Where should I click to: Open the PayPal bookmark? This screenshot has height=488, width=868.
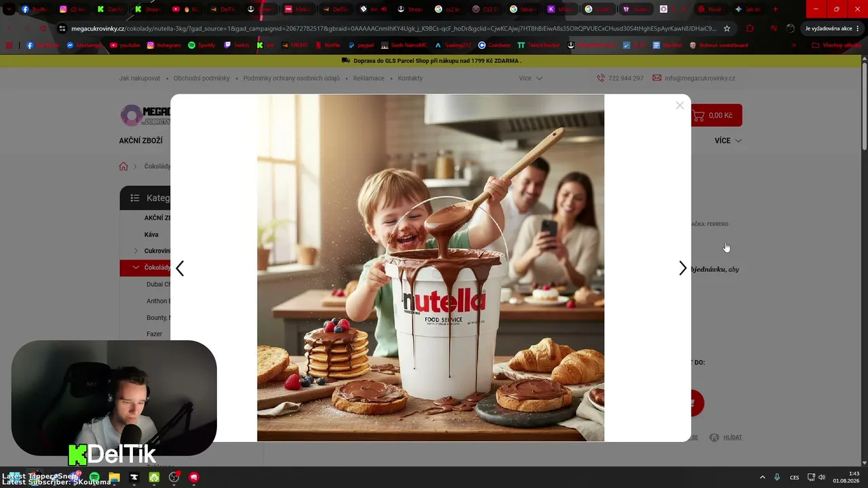(x=361, y=45)
